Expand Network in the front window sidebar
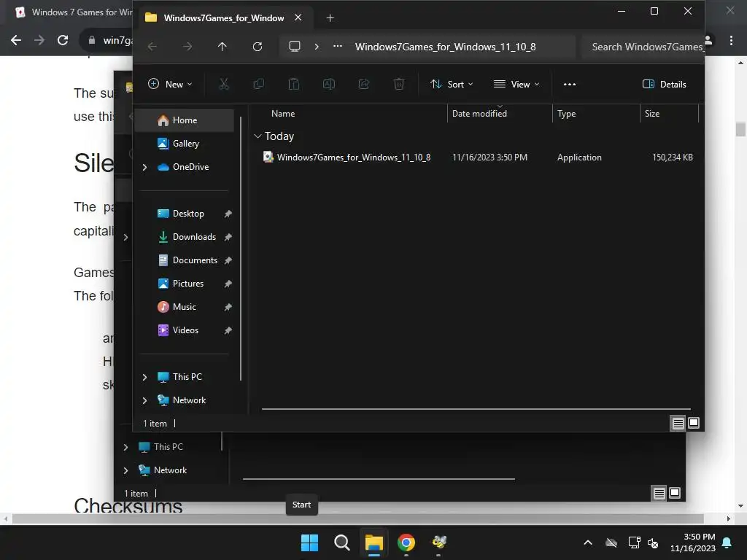Image resolution: width=747 pixels, height=560 pixels. [145, 400]
